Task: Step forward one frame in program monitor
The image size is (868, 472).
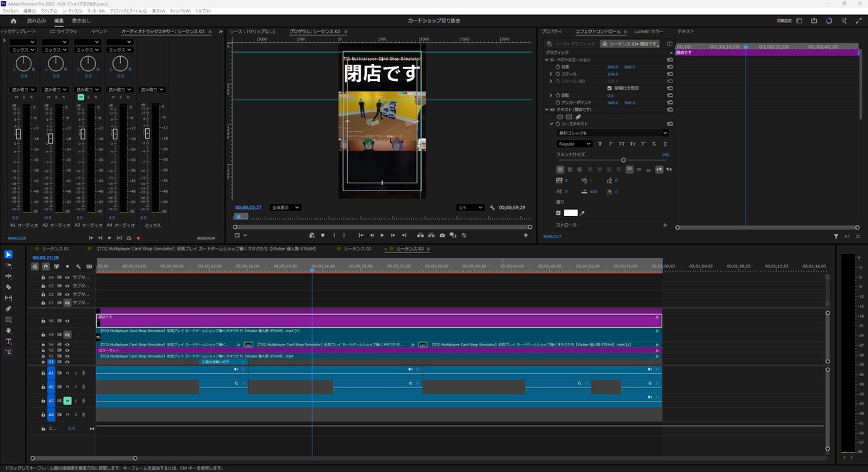Action: [x=393, y=235]
